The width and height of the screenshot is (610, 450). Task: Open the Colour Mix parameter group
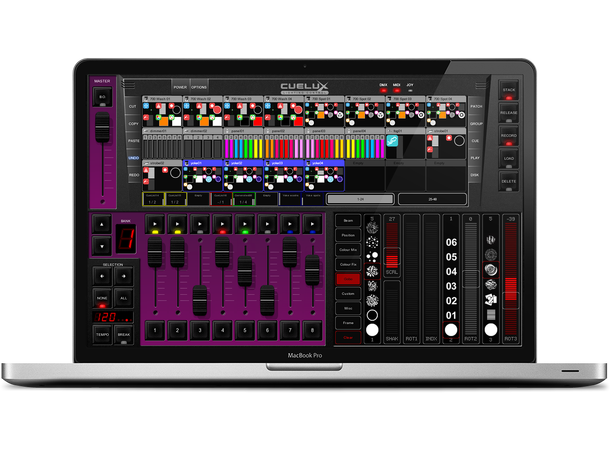[x=347, y=249]
